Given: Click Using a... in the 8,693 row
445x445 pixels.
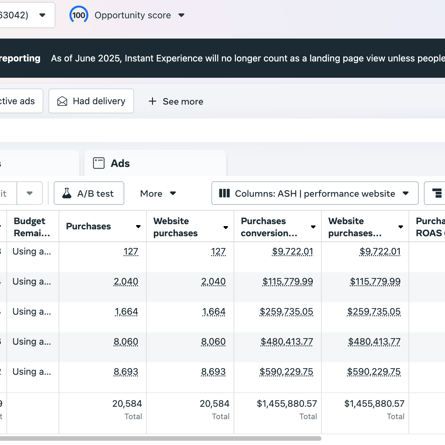Looking at the screenshot, I should point(32,372).
